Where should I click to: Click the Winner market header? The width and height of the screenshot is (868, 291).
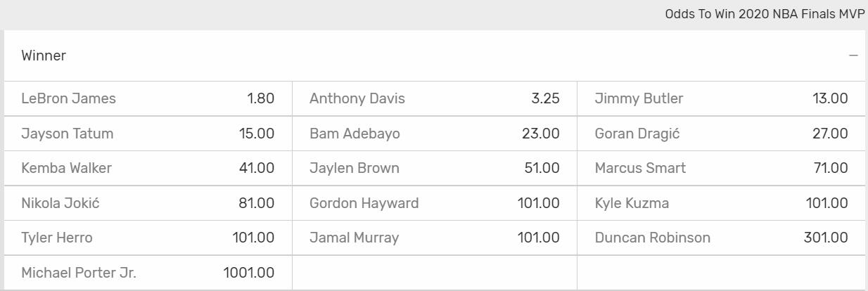click(x=44, y=56)
